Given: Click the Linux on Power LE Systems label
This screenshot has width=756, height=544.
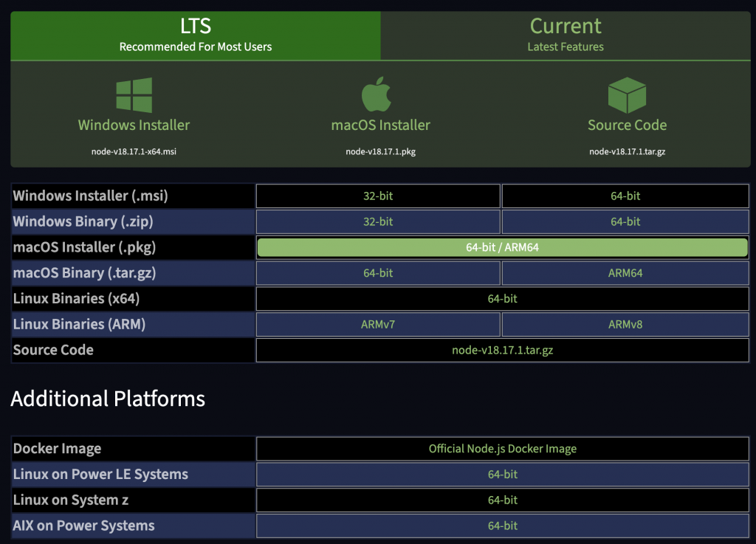Looking at the screenshot, I should [100, 474].
